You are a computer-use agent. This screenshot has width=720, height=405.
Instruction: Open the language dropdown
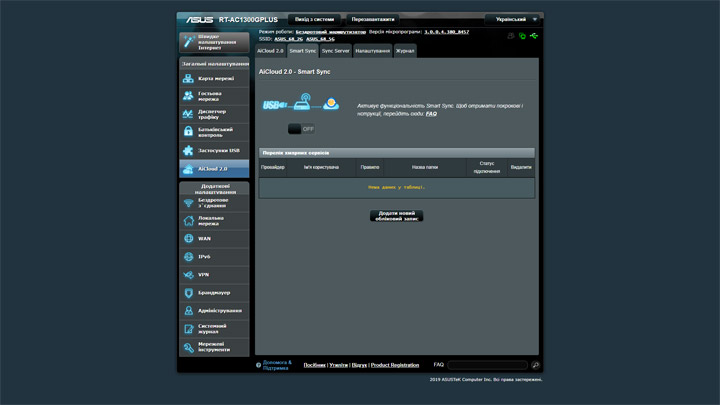coord(512,19)
